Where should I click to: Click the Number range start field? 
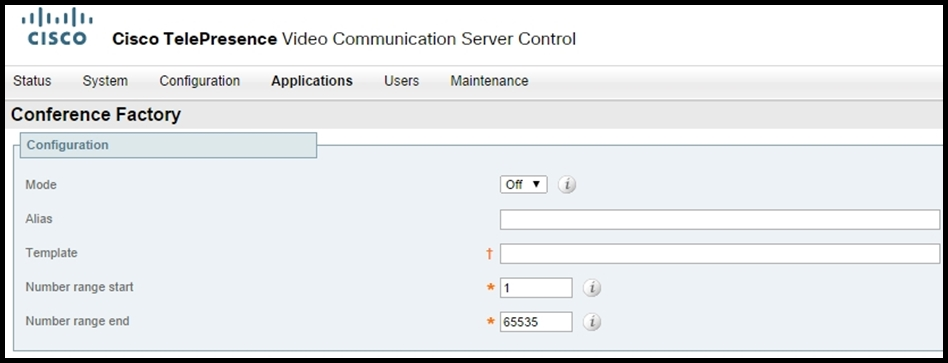point(536,288)
